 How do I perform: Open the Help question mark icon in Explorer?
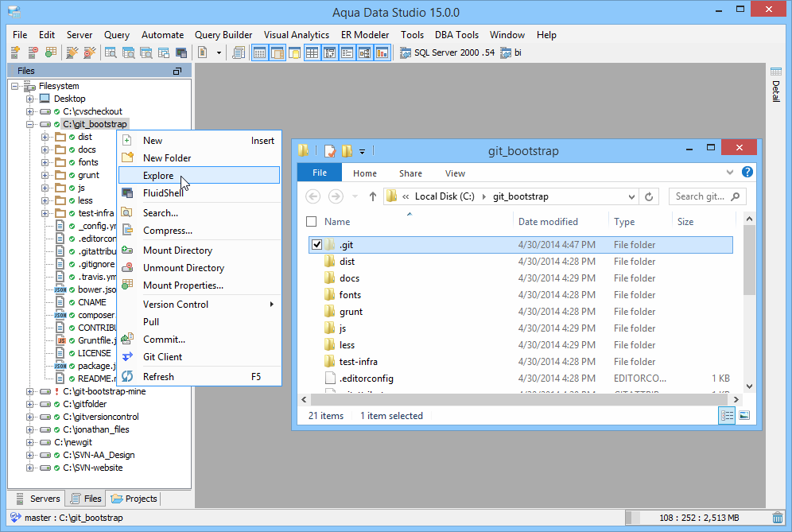[747, 173]
